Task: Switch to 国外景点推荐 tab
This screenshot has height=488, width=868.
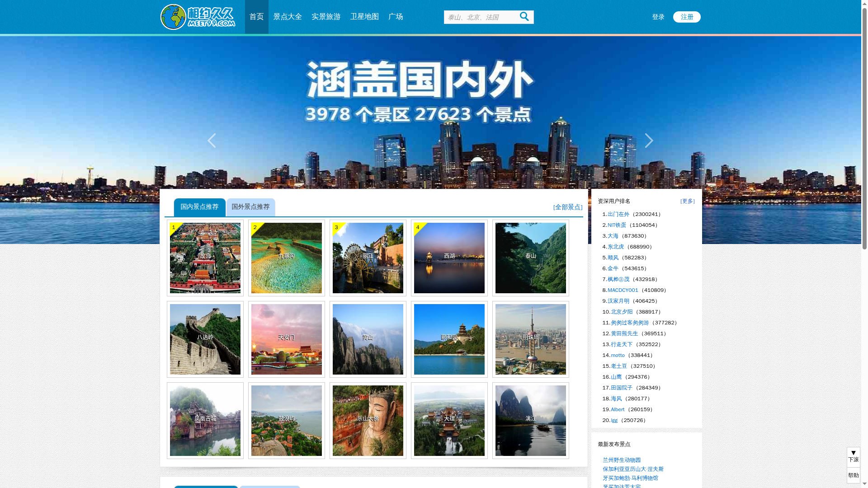Action: pyautogui.click(x=250, y=207)
